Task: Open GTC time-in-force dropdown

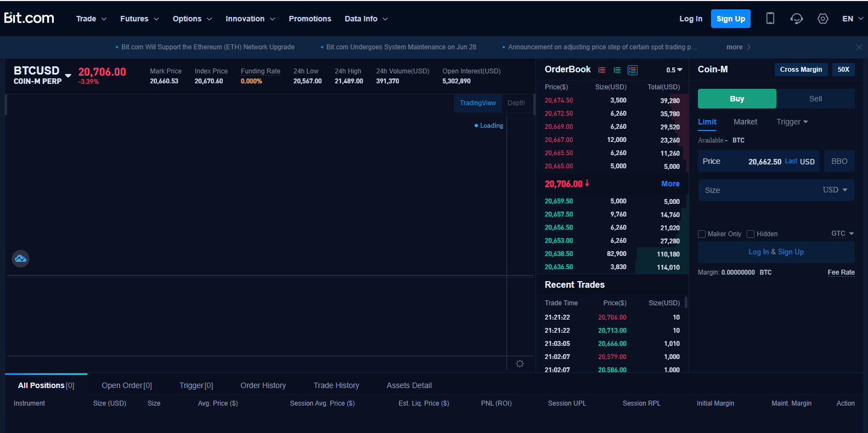Action: (x=843, y=233)
